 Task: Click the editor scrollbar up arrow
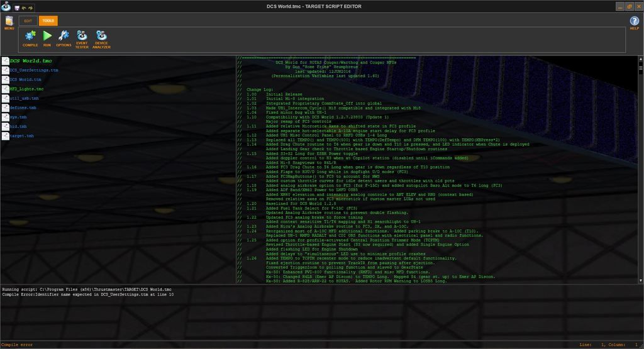click(641, 59)
